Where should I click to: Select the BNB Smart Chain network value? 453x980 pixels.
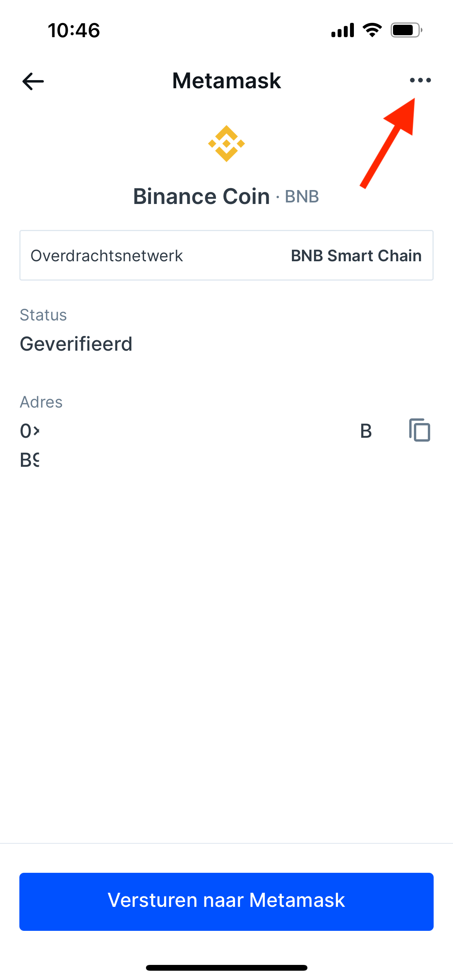(x=356, y=256)
